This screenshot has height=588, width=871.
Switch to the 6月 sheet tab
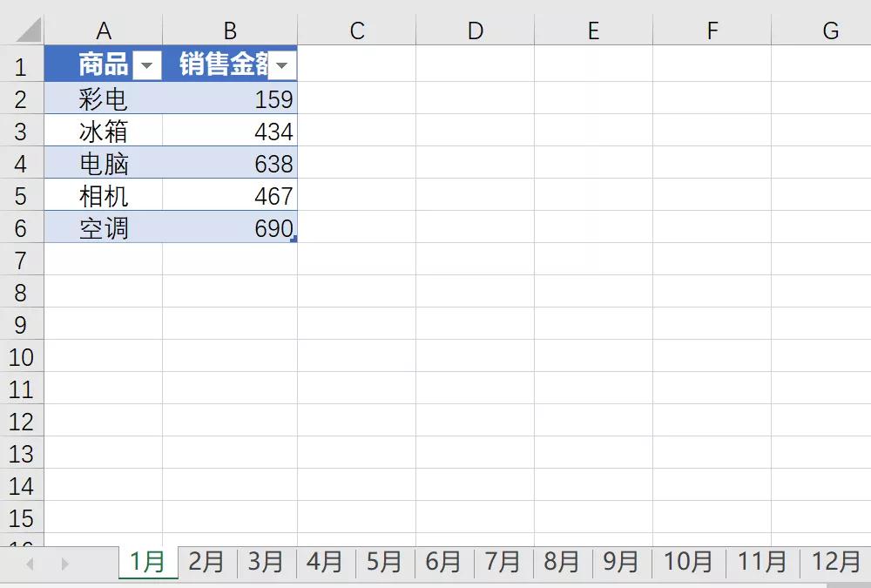[x=443, y=562]
